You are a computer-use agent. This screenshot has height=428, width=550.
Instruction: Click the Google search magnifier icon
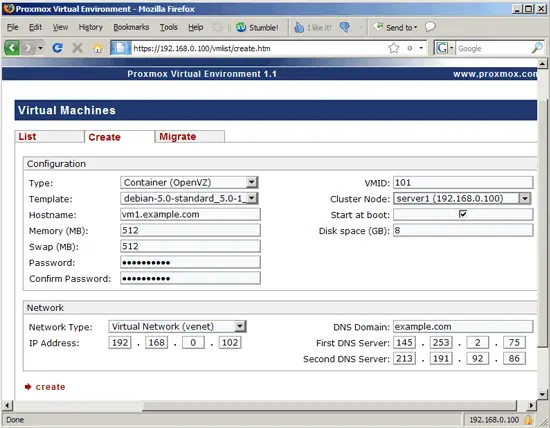[x=537, y=48]
